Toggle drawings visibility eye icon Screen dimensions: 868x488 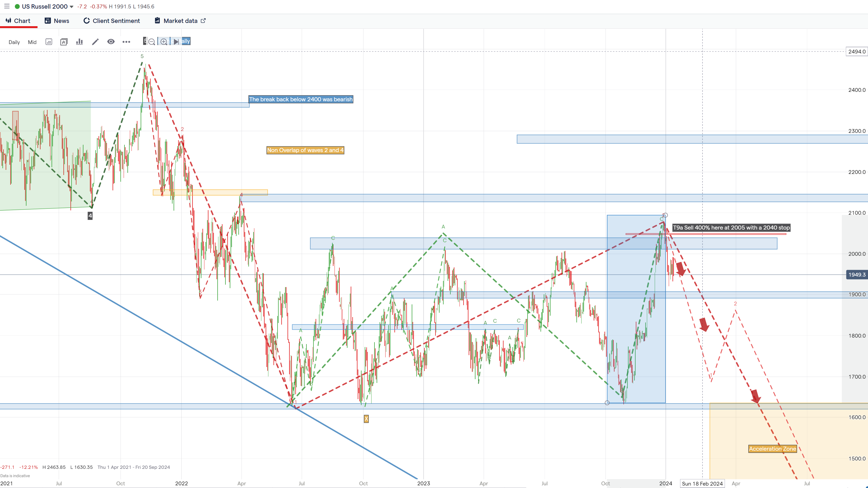point(111,42)
